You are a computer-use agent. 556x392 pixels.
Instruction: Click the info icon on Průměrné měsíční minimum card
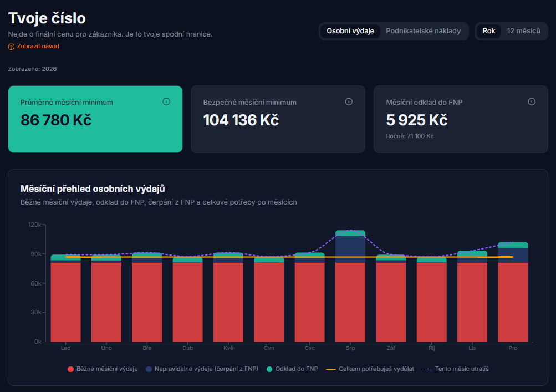pyautogui.click(x=166, y=102)
